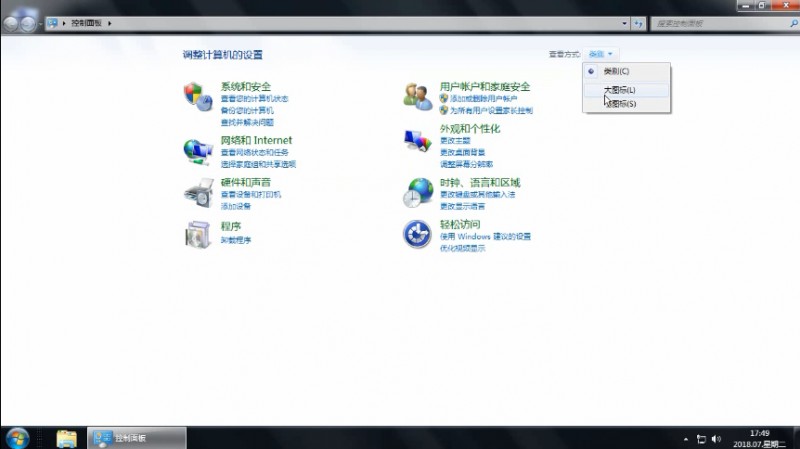Open the volume speaker tray icon
The height and width of the screenshot is (449, 800).
pos(716,439)
